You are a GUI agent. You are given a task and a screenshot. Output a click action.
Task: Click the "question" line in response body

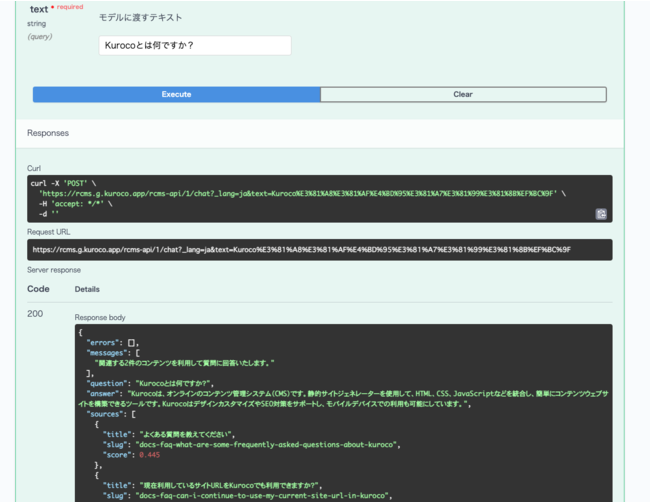click(150, 383)
